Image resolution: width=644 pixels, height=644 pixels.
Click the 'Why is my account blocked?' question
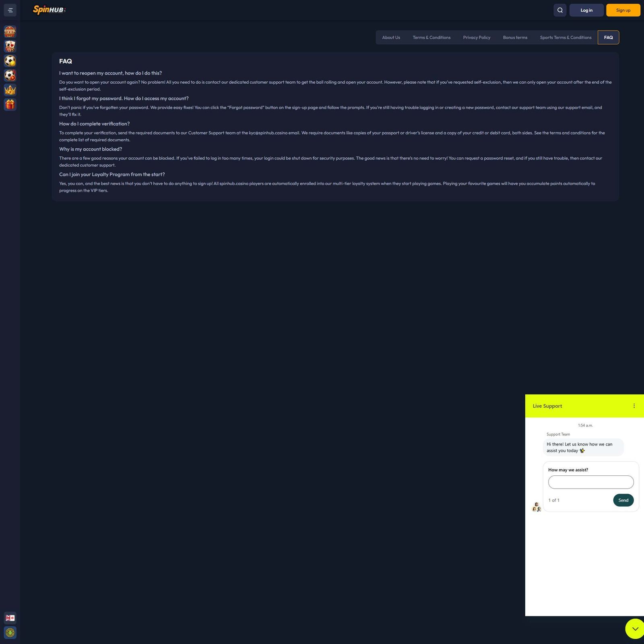(x=91, y=149)
